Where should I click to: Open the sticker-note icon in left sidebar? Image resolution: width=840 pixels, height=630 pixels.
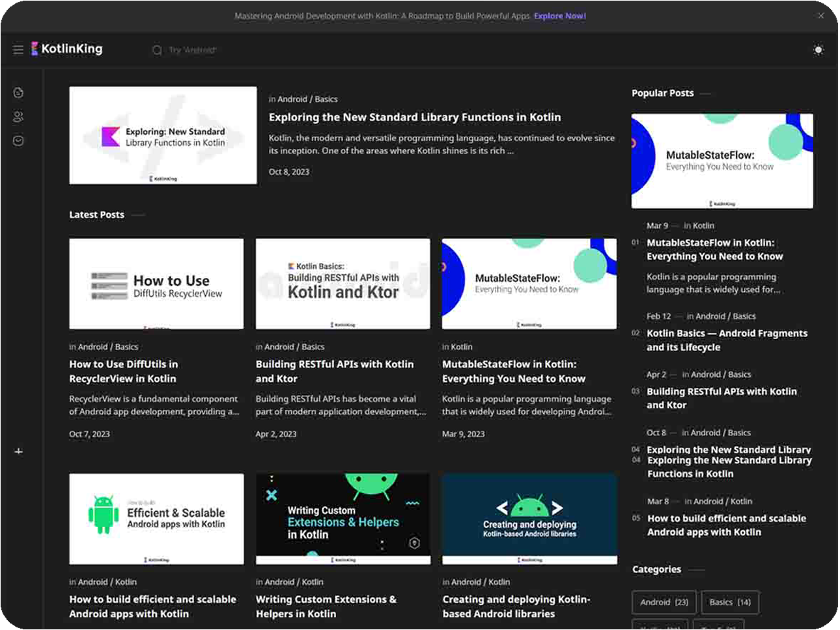coord(18,92)
